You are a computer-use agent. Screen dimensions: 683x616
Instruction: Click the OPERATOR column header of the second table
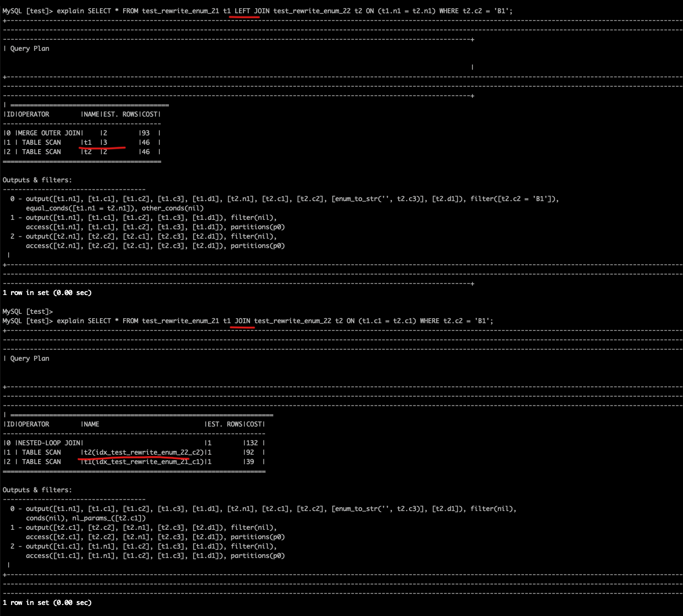[x=34, y=424]
